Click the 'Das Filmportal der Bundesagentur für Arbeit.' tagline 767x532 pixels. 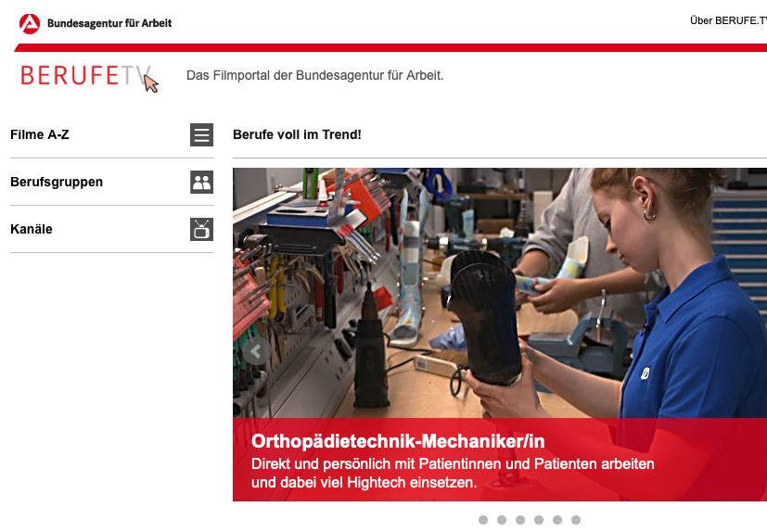pos(314,76)
